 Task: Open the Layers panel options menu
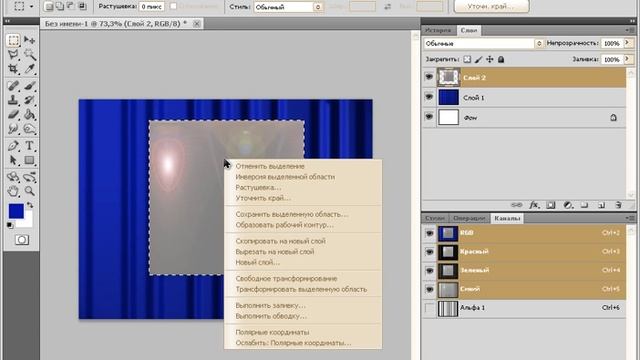630,30
